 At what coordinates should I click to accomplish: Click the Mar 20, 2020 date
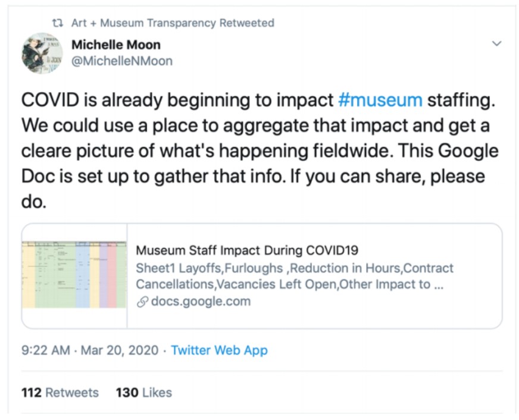tap(119, 350)
